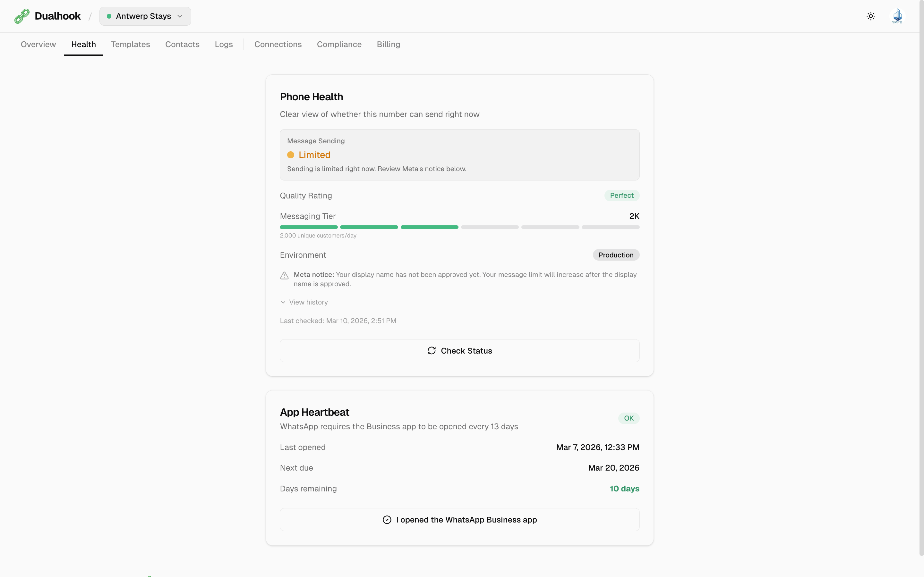
Task: Click the orange Limited status dot
Action: [291, 155]
